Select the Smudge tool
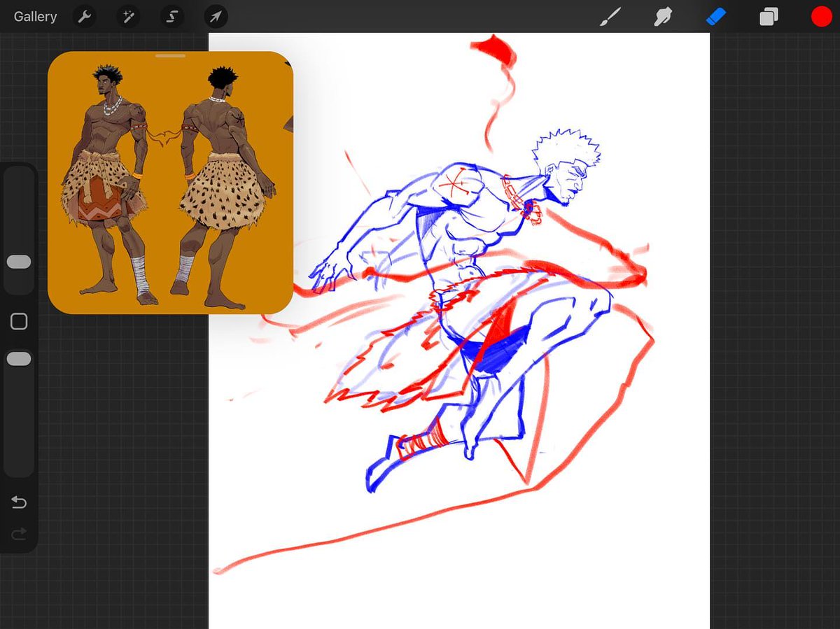 [663, 17]
